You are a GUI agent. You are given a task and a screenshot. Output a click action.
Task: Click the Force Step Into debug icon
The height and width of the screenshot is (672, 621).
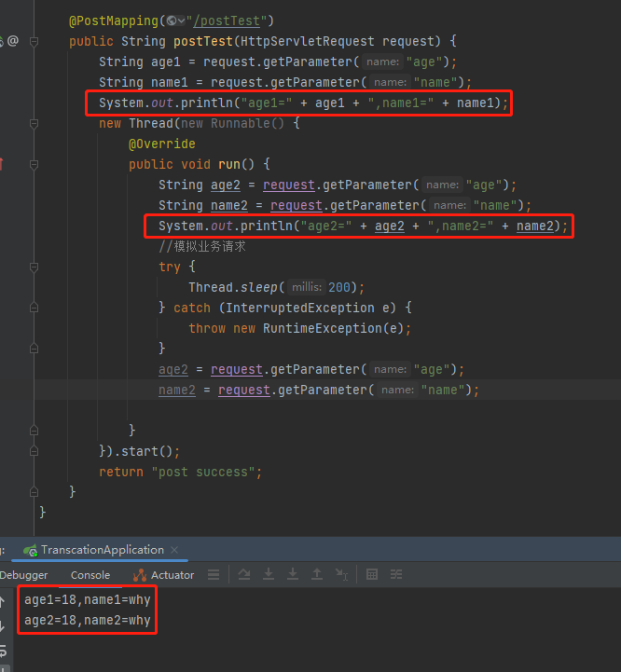pos(293,575)
